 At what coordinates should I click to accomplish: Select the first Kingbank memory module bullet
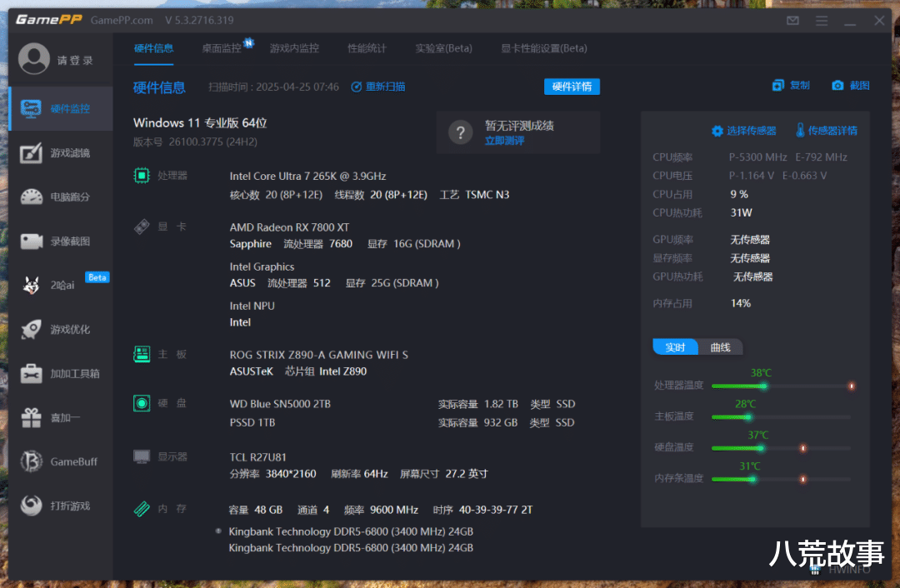pos(218,531)
